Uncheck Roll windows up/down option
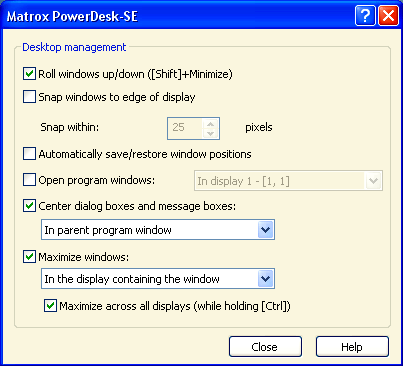403x366 pixels. [29, 74]
